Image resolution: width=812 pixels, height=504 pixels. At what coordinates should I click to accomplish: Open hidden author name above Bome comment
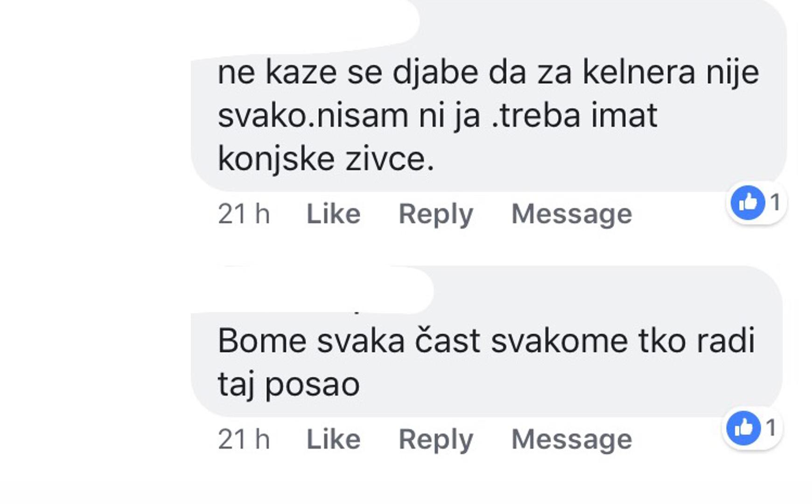point(313,290)
